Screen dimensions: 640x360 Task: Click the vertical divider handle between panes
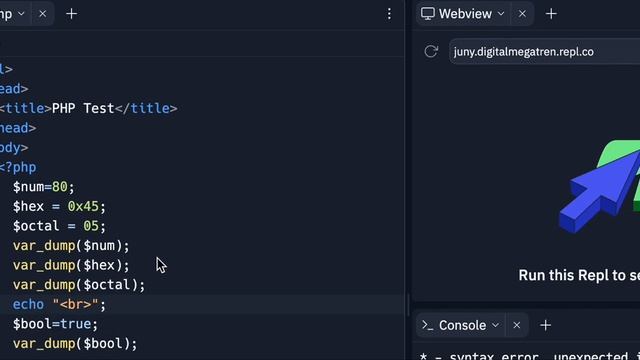click(408, 305)
